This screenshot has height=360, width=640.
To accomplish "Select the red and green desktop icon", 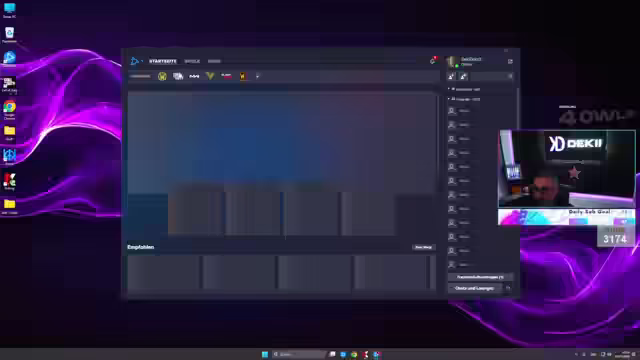I will (x=9, y=182).
